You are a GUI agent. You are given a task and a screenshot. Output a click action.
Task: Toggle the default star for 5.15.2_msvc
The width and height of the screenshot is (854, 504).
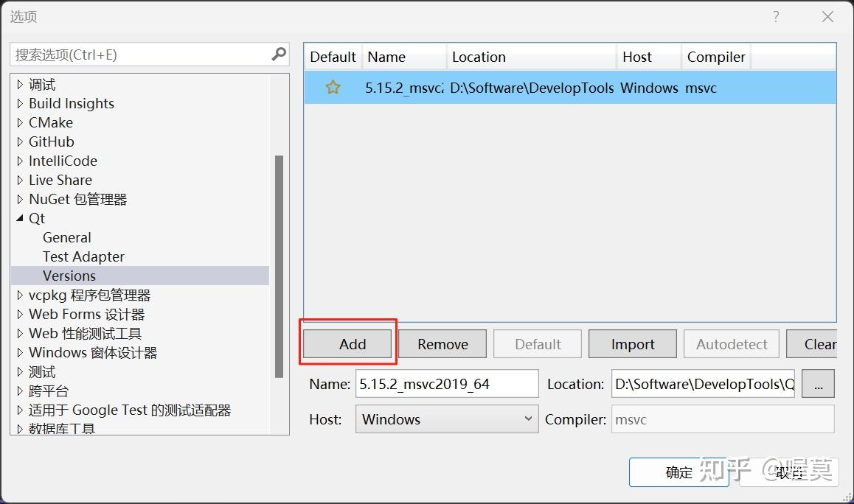click(x=333, y=88)
